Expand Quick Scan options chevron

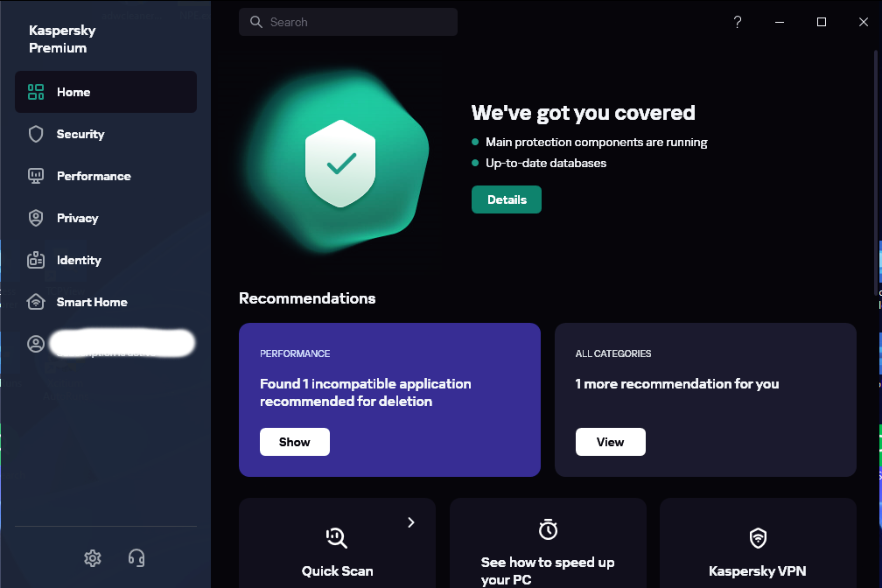411,522
